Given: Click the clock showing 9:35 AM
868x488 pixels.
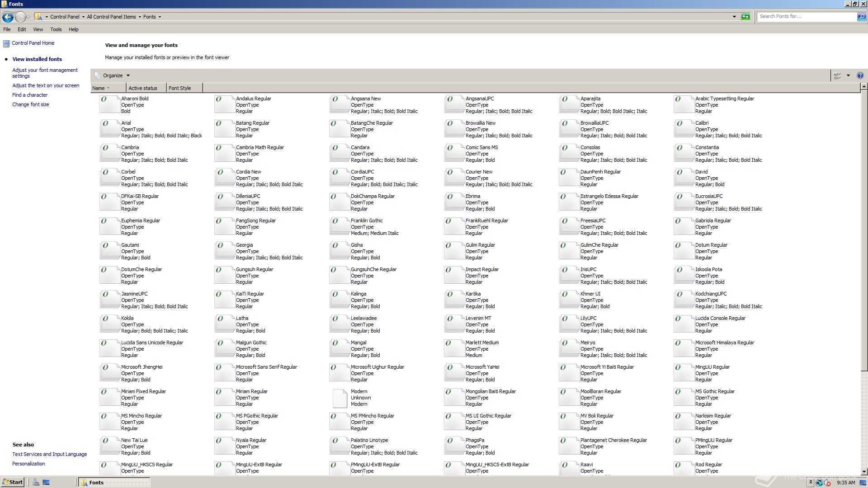Looking at the screenshot, I should [x=846, y=483].
